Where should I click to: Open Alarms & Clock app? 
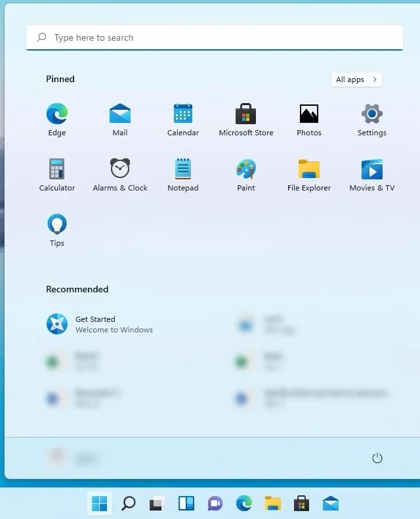[x=120, y=175]
